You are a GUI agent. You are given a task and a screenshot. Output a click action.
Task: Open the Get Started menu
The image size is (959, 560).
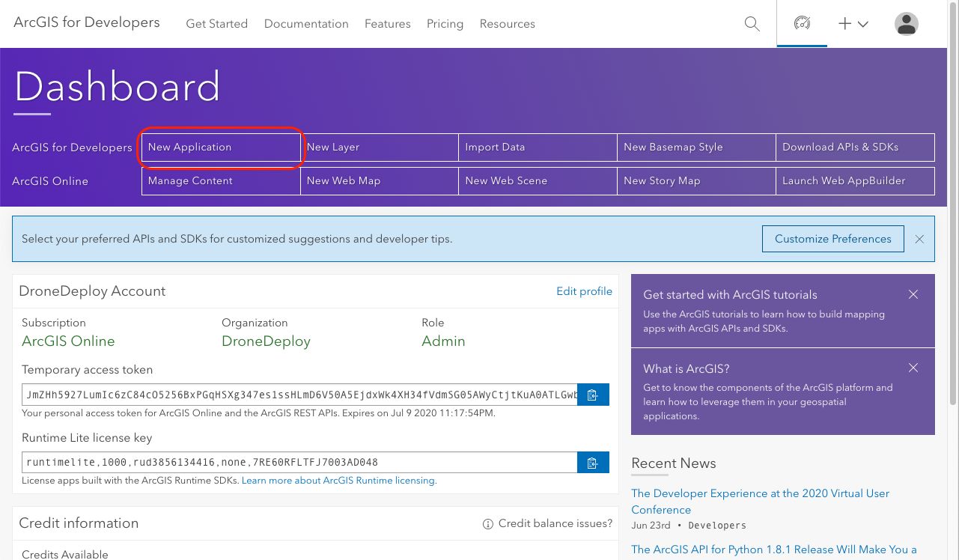pyautogui.click(x=216, y=24)
